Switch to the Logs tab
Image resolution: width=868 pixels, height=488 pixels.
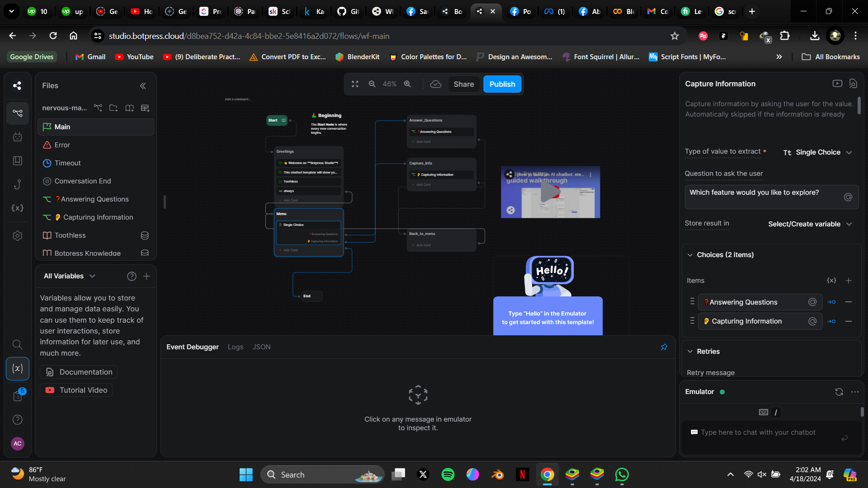click(235, 347)
